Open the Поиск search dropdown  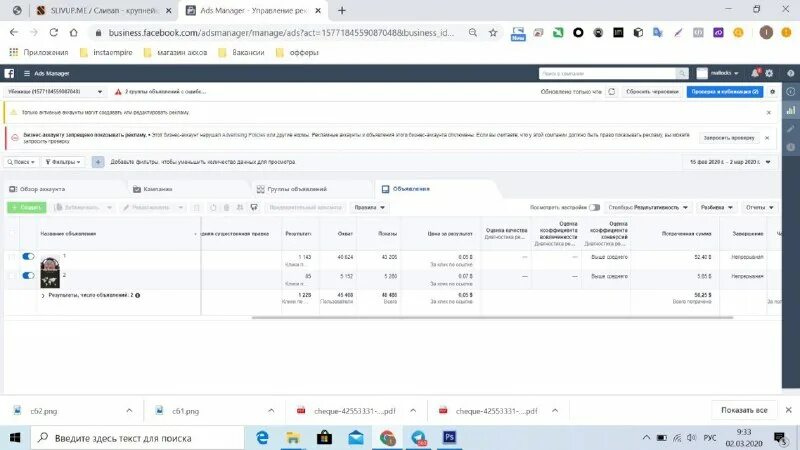click(x=21, y=162)
